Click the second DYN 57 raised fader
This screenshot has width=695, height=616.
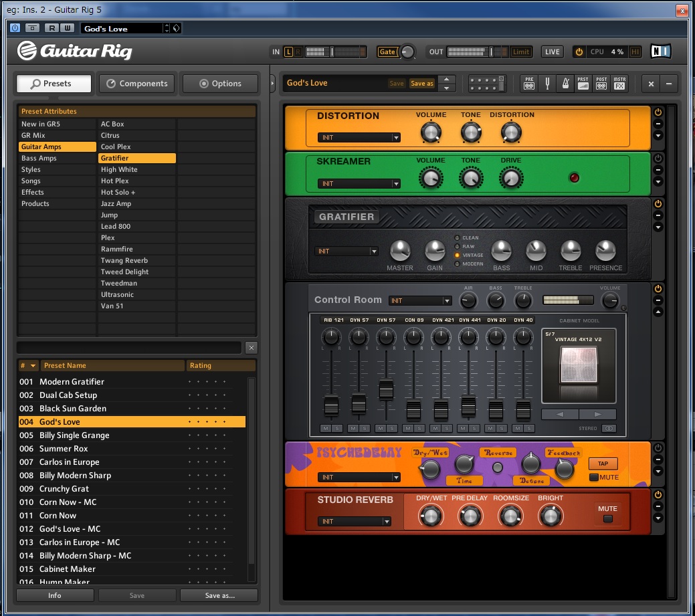click(x=386, y=390)
